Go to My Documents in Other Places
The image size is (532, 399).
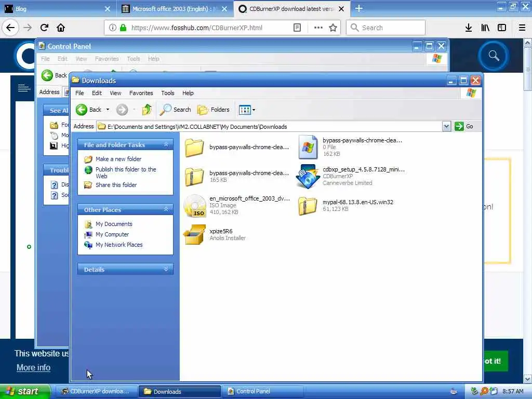coord(114,224)
